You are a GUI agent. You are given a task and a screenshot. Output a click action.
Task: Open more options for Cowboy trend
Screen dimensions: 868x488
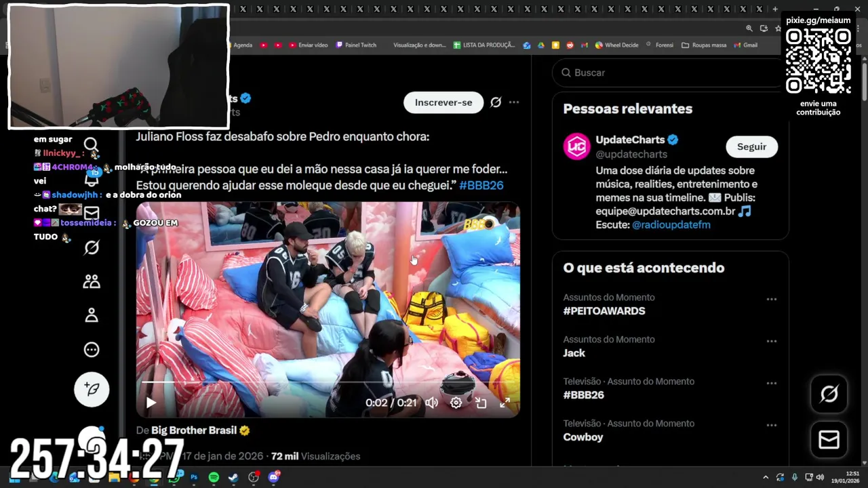tap(772, 425)
